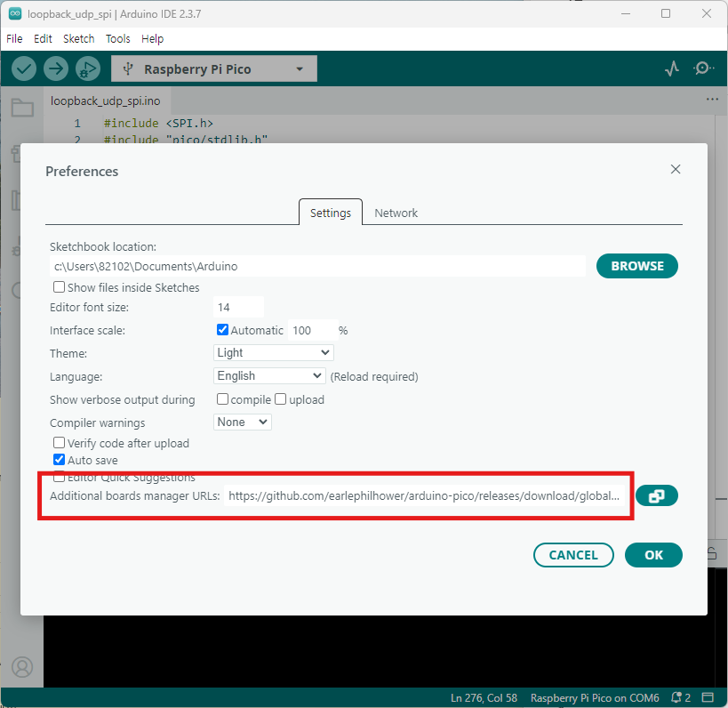Open the Compiler warnings dropdown
Screen dimensions: 728x708
pos(243,422)
